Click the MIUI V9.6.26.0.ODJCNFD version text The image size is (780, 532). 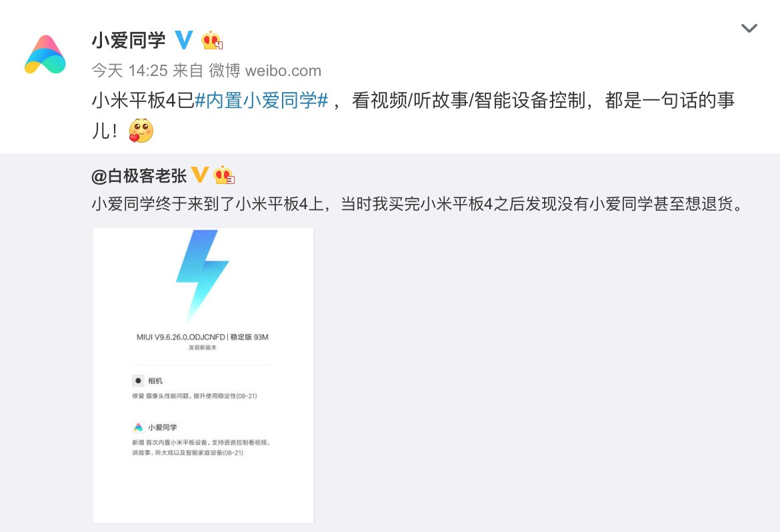(181, 337)
